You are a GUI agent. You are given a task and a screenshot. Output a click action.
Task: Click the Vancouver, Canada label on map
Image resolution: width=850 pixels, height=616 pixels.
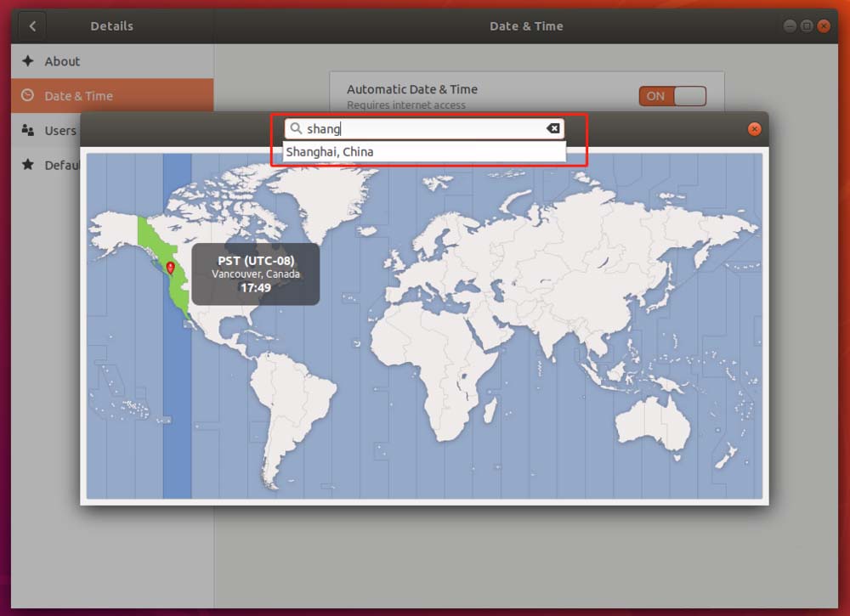pyautogui.click(x=255, y=274)
